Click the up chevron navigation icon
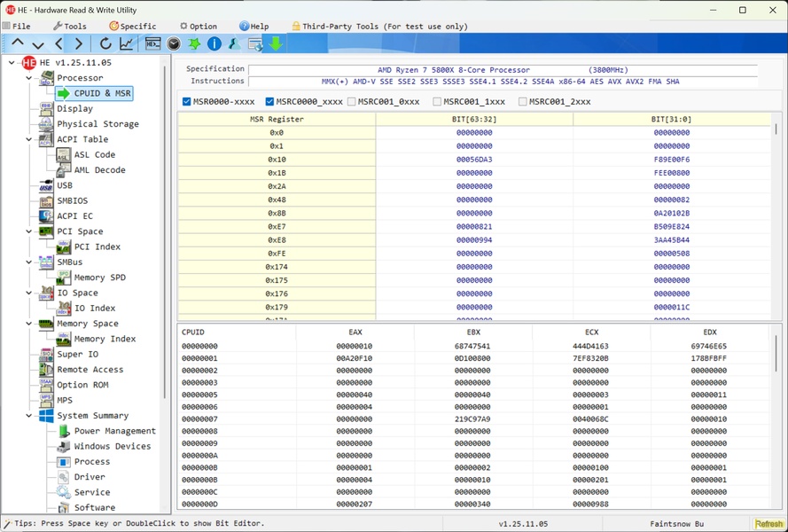 pyautogui.click(x=17, y=43)
